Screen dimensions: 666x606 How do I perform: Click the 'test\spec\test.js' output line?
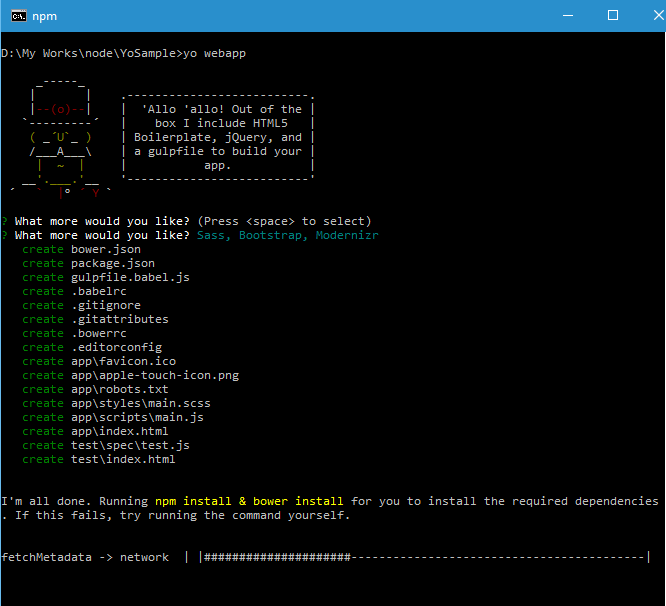pyautogui.click(x=130, y=445)
